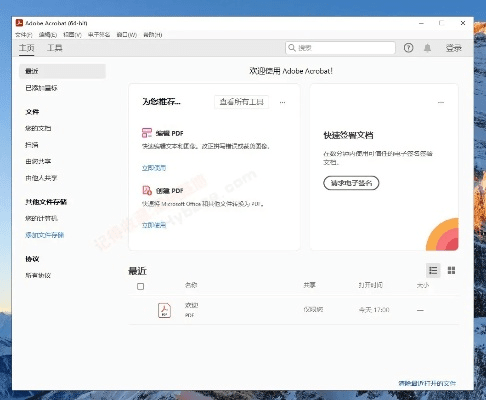Click the PDF file icon for 欢迎

point(164,310)
